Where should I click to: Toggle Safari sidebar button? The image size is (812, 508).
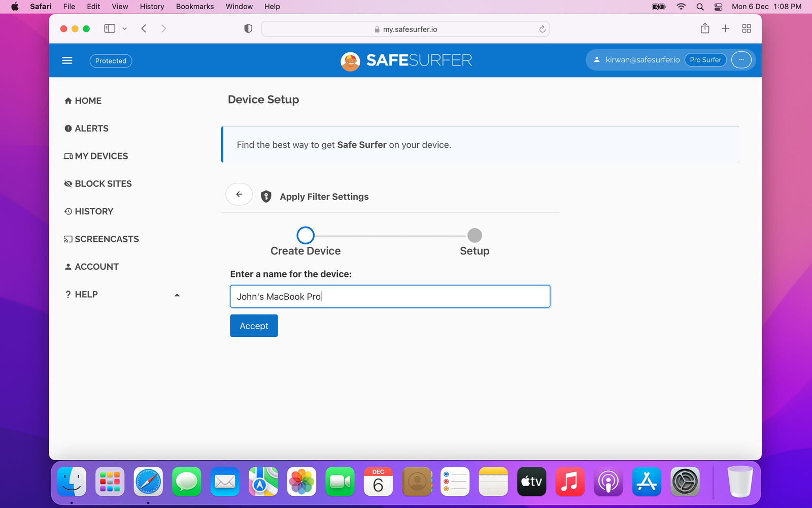[x=110, y=28]
